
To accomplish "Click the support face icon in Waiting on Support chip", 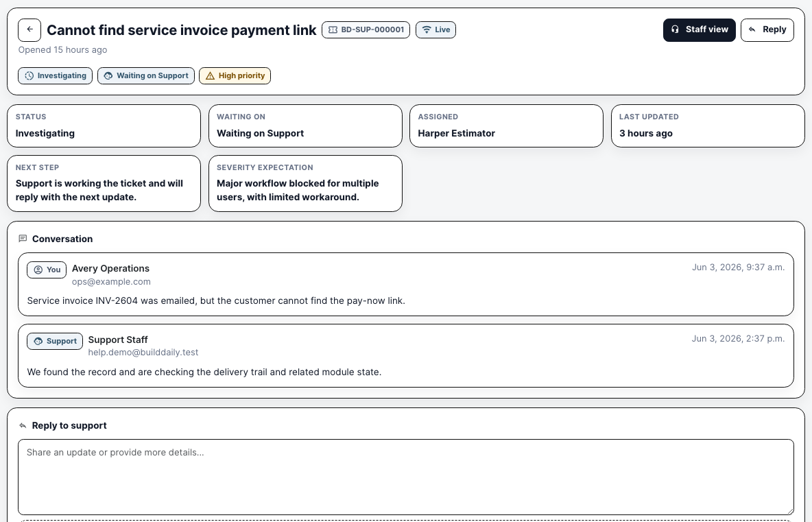I will (x=108, y=75).
